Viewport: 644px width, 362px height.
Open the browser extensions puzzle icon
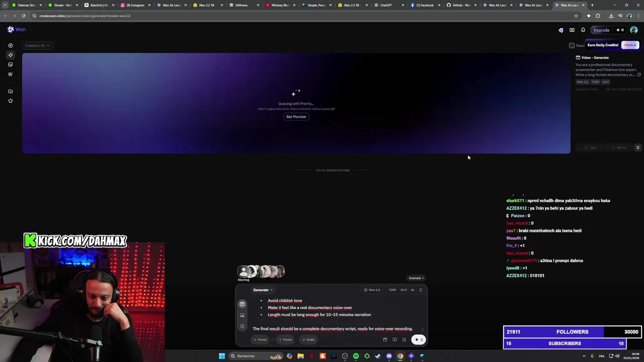(x=598, y=16)
